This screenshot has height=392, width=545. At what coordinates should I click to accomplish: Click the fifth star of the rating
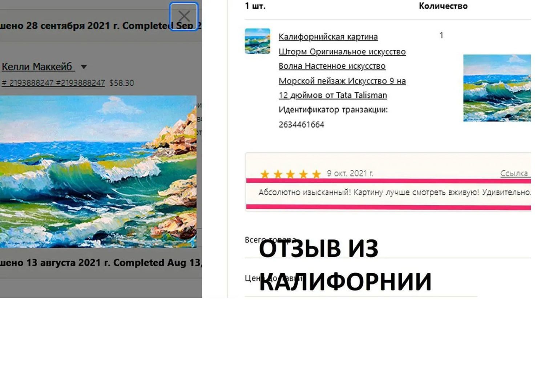[316, 174]
